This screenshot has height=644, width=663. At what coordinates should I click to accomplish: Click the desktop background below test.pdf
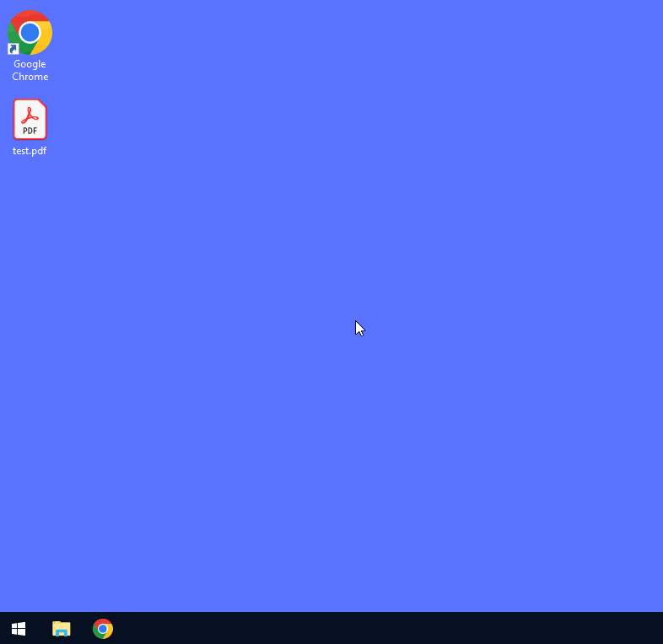pyautogui.click(x=30, y=253)
